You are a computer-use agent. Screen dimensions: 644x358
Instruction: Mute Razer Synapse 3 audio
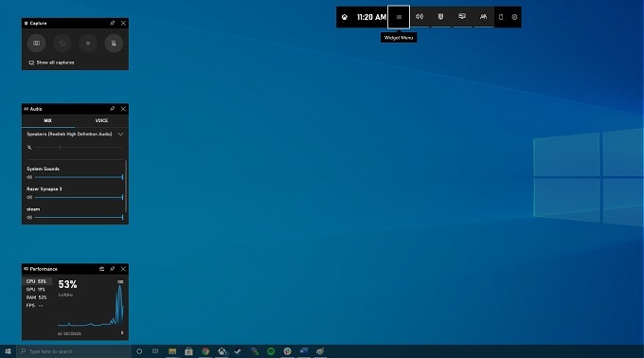(29, 198)
